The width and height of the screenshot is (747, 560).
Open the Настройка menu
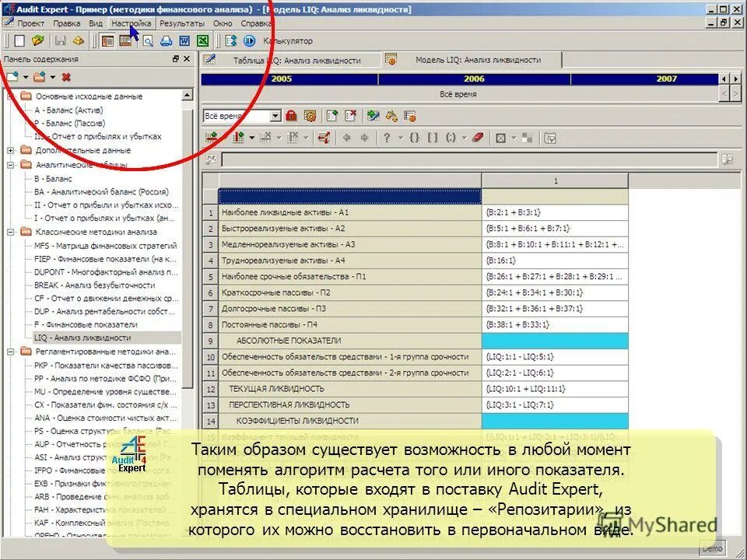pos(132,23)
